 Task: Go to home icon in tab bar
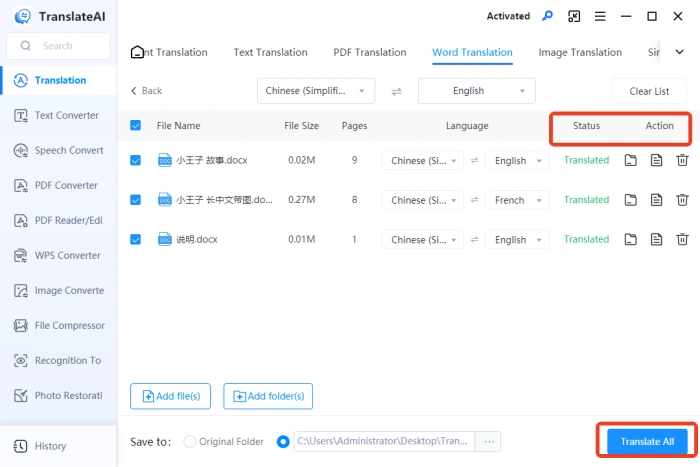point(137,52)
